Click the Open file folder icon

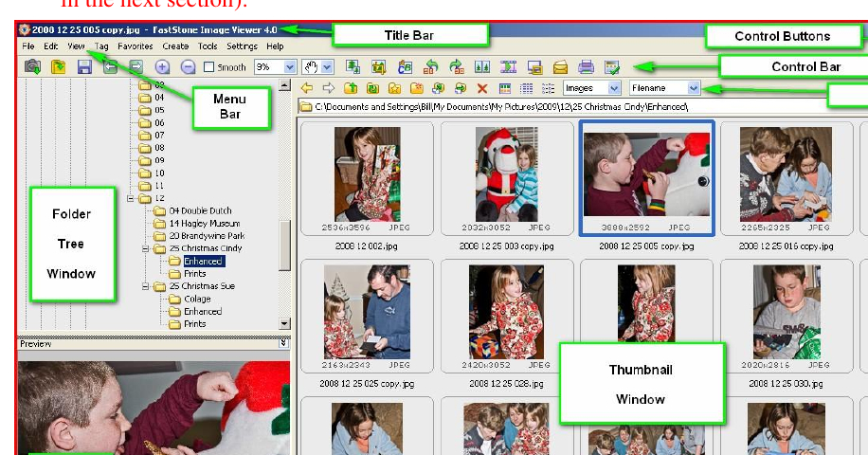[x=59, y=67]
